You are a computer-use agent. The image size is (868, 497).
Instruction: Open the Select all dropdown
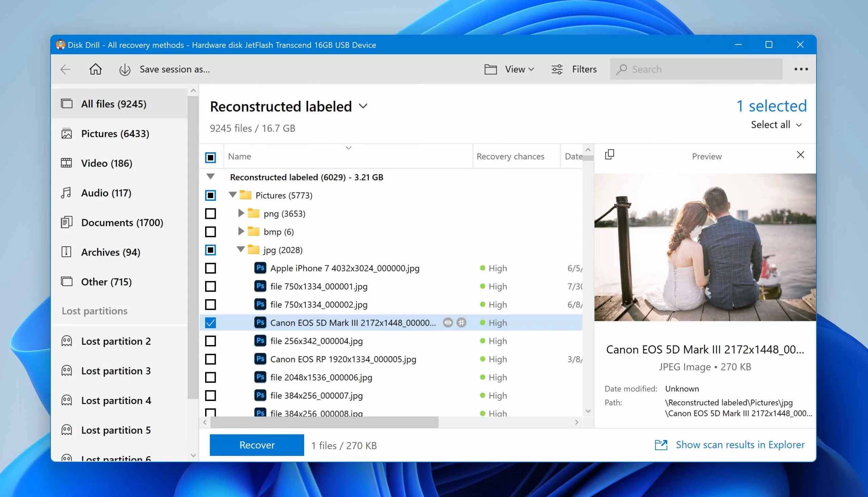pos(776,125)
